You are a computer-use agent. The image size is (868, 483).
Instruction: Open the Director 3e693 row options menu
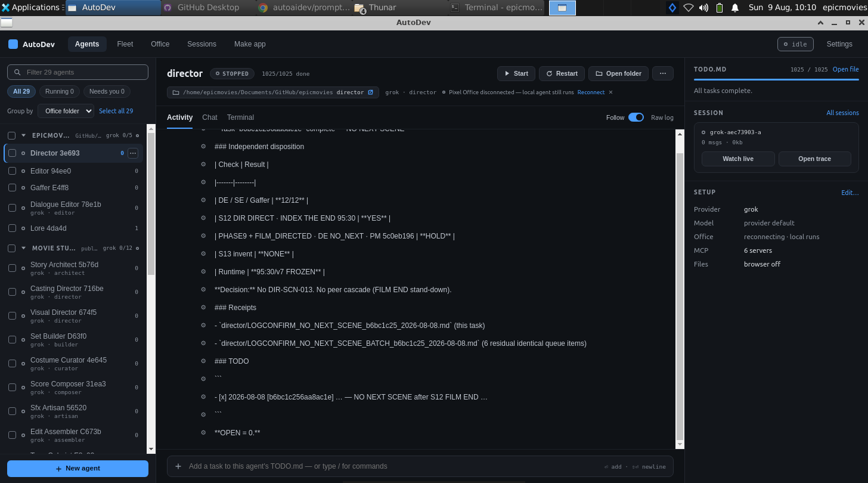[133, 153]
